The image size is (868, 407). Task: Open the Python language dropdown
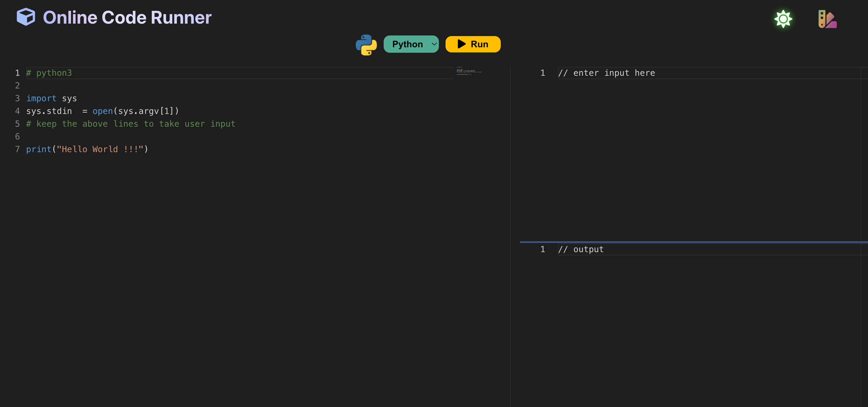[407, 44]
